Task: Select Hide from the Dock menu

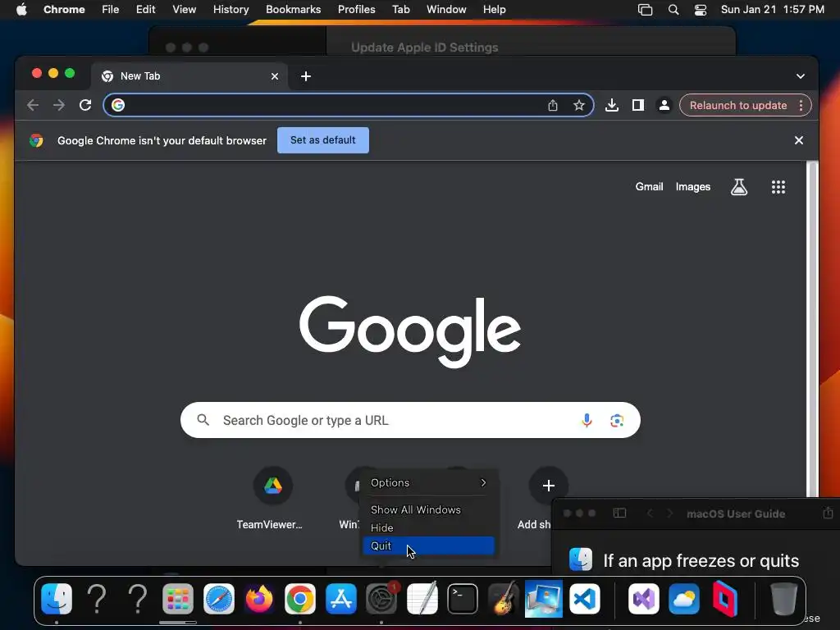Action: [x=428, y=527]
